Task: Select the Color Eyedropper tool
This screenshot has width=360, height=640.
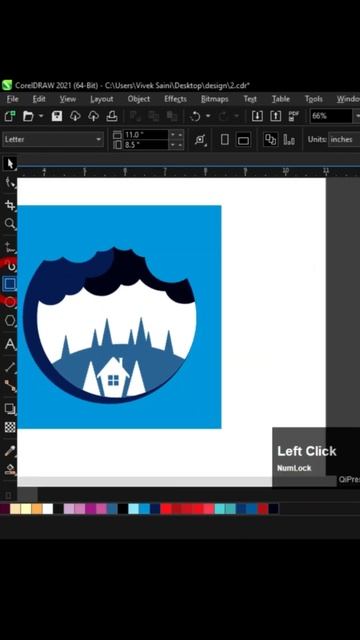Action: [x=10, y=451]
